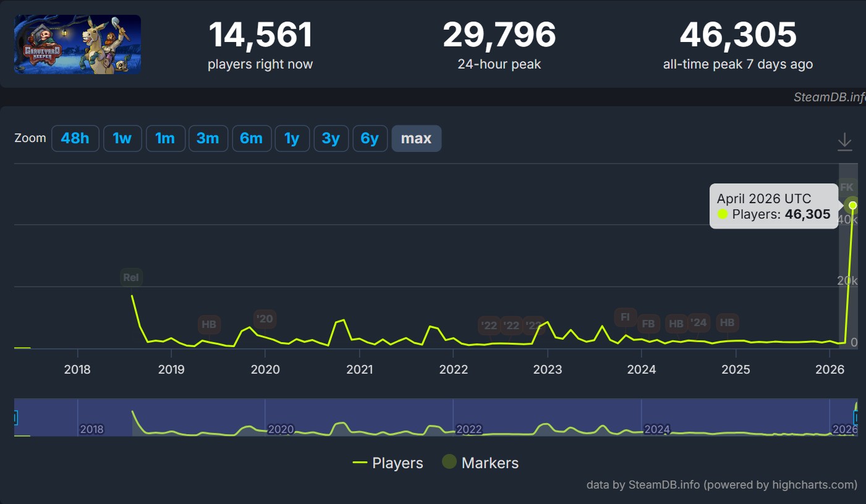Click the FK marker at chart peak
This screenshot has height=504, width=866.
click(847, 187)
